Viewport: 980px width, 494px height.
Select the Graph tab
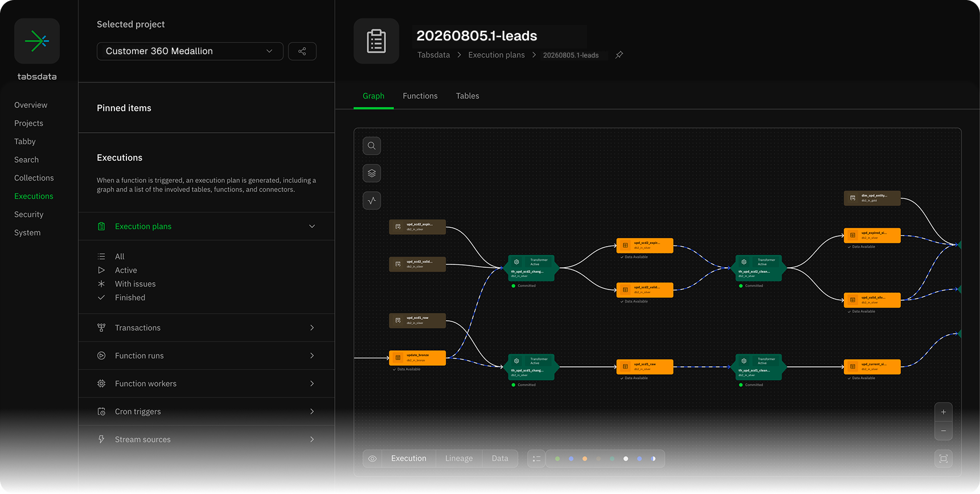tap(374, 96)
